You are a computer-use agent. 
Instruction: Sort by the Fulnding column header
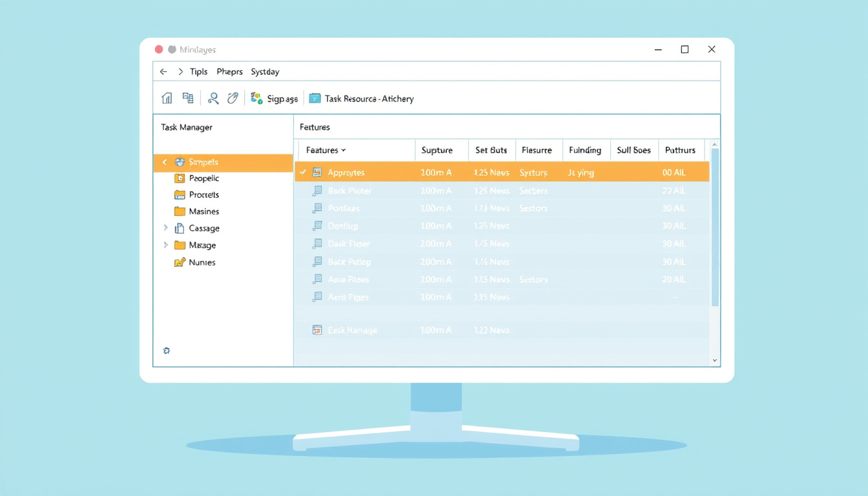point(585,150)
